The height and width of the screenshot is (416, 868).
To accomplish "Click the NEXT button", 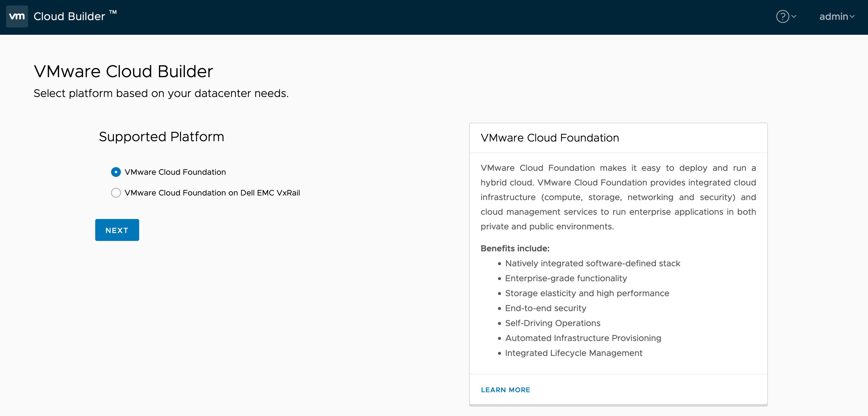I will pyautogui.click(x=117, y=230).
